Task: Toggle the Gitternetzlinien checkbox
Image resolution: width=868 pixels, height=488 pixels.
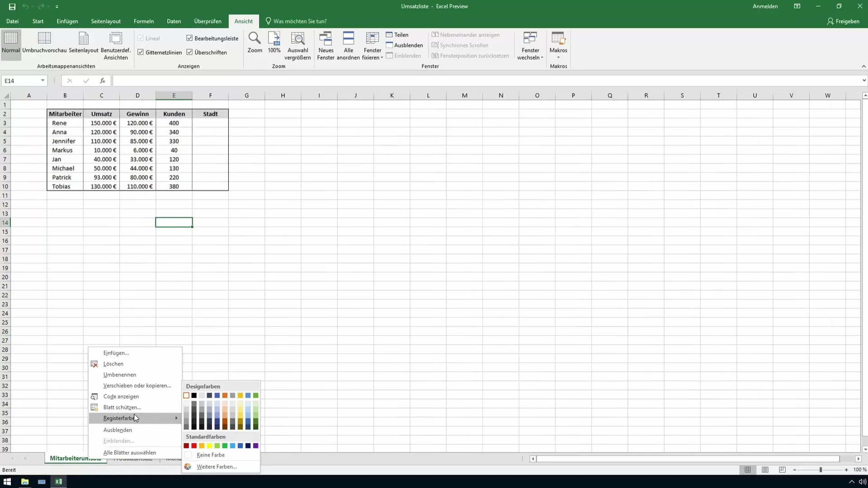Action: tap(141, 52)
